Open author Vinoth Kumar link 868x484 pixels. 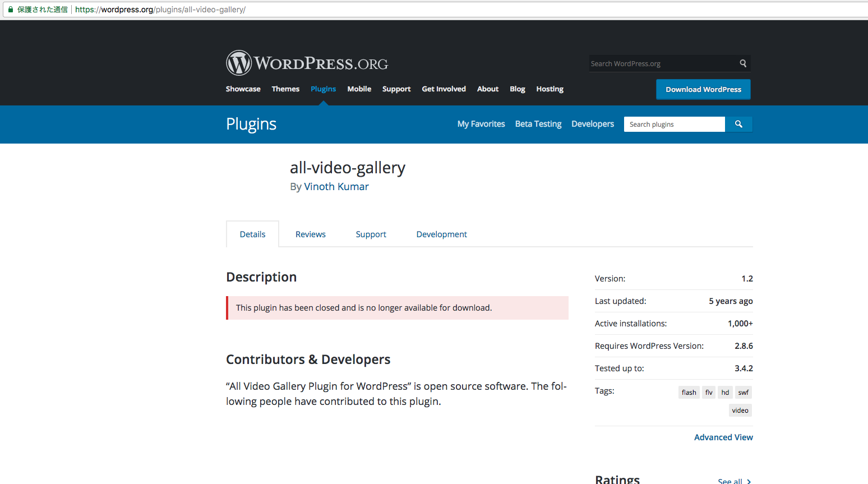336,187
